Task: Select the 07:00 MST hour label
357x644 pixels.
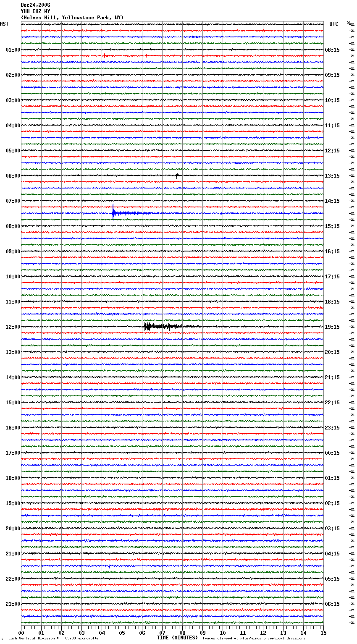Action: pyautogui.click(x=13, y=201)
